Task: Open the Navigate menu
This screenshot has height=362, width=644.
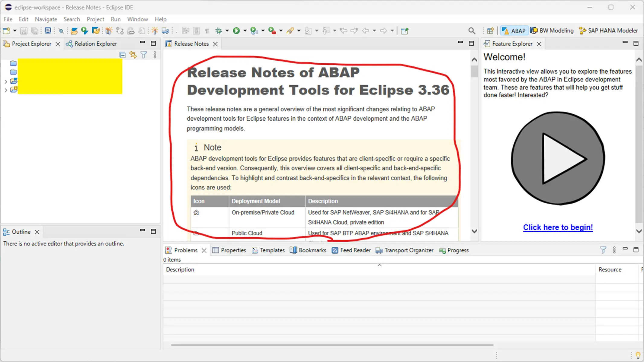Action: [46, 19]
